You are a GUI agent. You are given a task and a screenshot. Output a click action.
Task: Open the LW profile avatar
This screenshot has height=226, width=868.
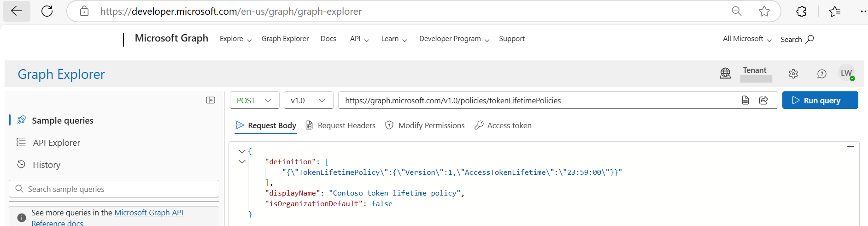coord(846,73)
